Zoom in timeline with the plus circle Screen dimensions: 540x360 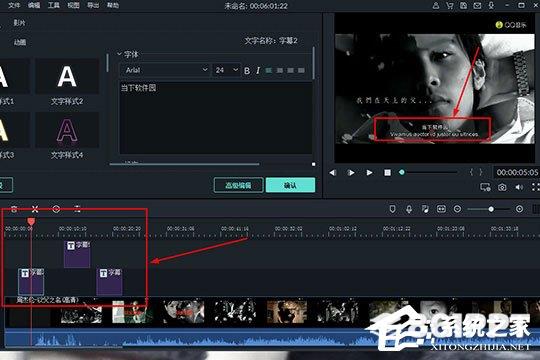[519, 209]
